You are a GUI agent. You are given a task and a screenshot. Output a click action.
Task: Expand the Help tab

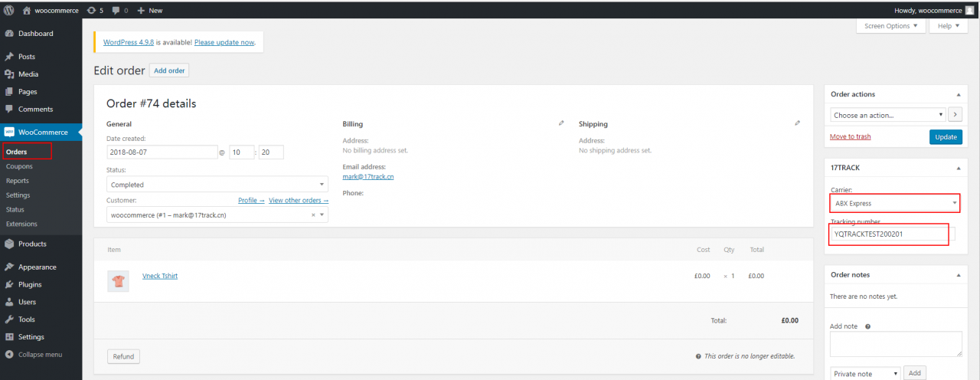(948, 26)
